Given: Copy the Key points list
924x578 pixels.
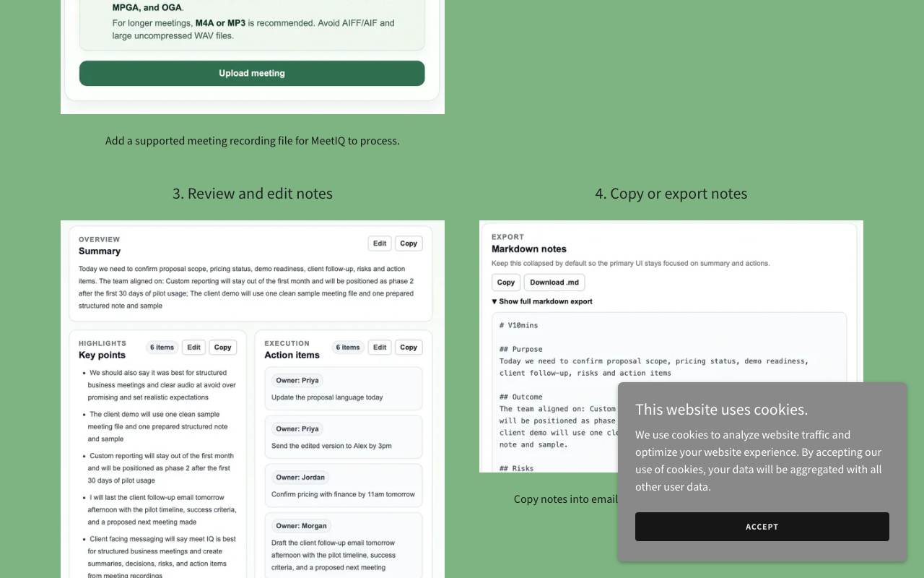Looking at the screenshot, I should tap(223, 348).
